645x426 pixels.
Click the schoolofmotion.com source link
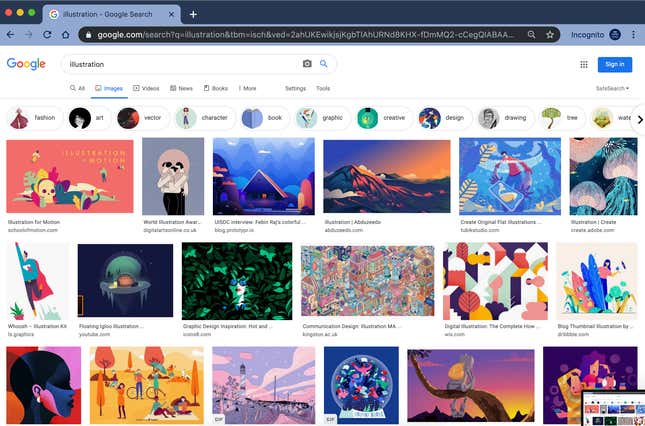tap(33, 230)
